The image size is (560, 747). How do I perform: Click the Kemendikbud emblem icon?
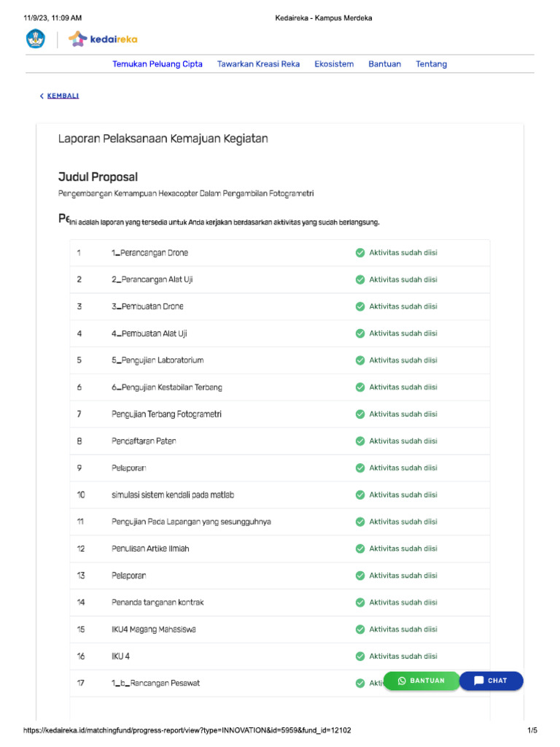tap(35, 39)
